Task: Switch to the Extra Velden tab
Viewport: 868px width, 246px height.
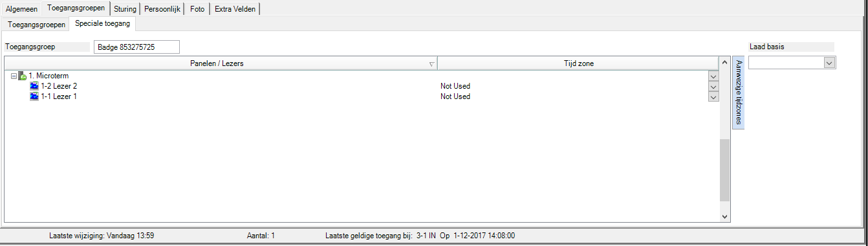Action: 235,9
